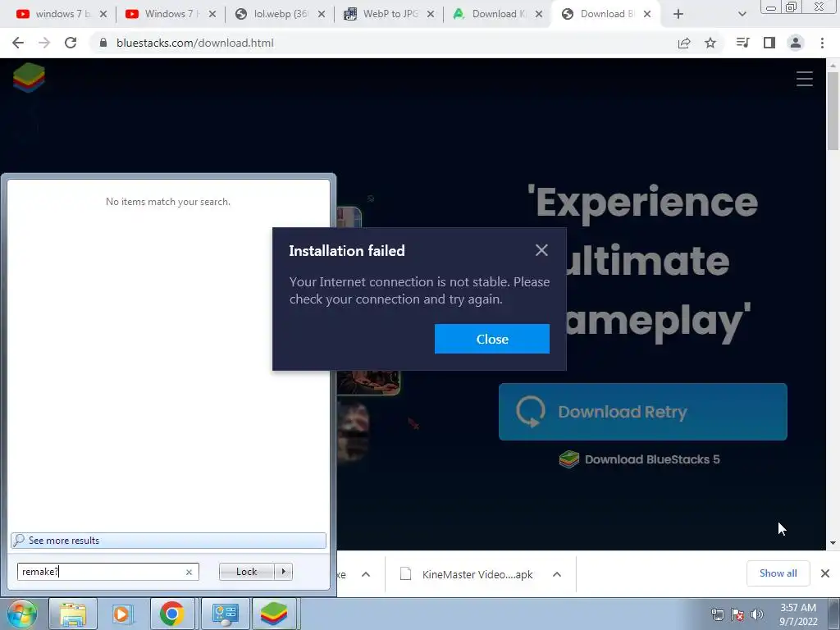Click the blue Close button
Screen dimensions: 840x630
coord(492,339)
